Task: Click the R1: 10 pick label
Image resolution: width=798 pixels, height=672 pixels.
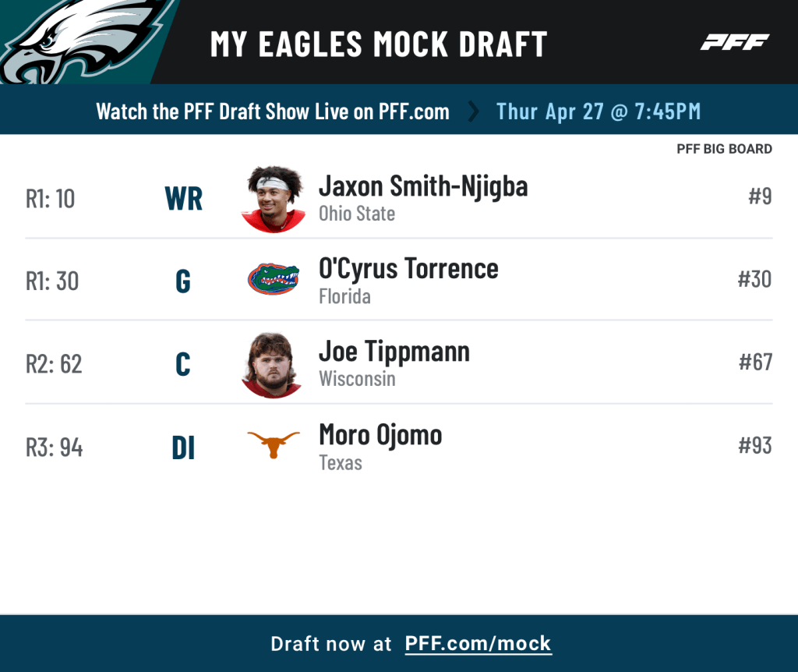Action: pos(51,199)
